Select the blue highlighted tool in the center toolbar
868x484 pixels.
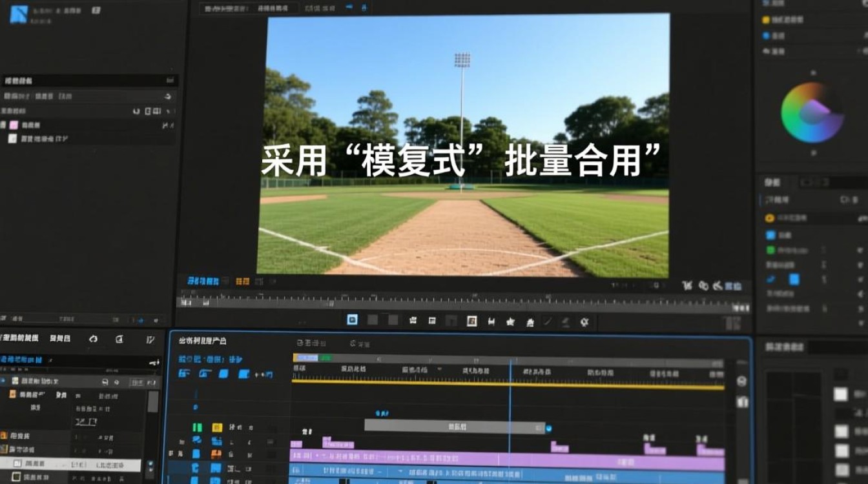click(353, 319)
